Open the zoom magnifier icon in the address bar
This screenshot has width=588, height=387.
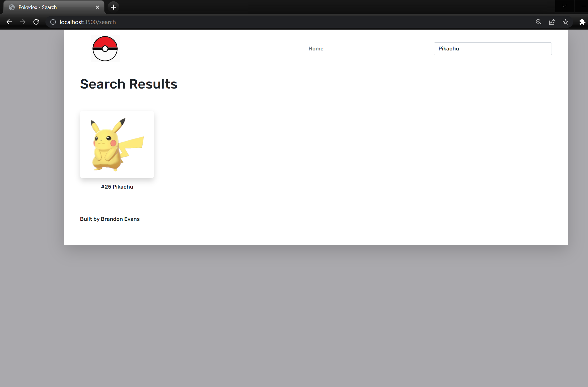(538, 22)
